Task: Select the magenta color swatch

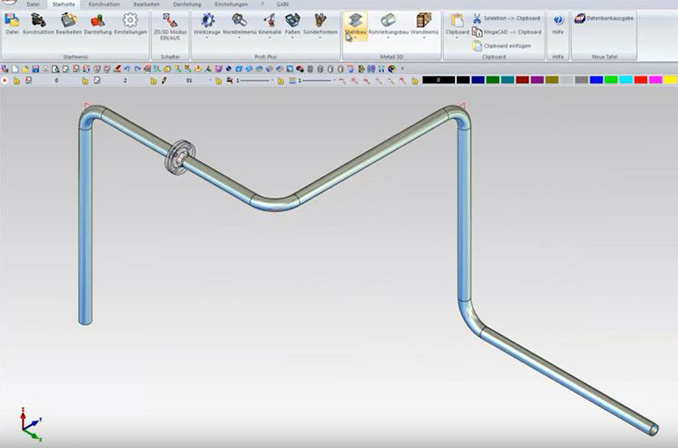Action: (x=656, y=80)
